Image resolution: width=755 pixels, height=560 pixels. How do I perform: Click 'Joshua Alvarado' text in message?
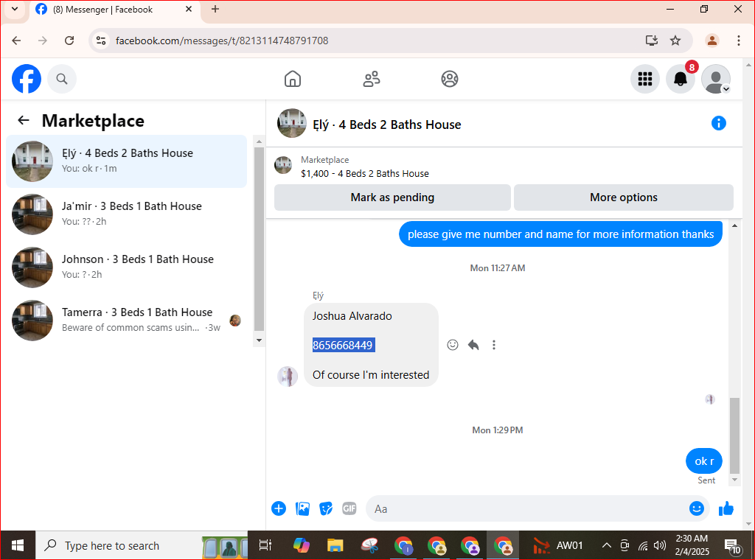pos(352,316)
